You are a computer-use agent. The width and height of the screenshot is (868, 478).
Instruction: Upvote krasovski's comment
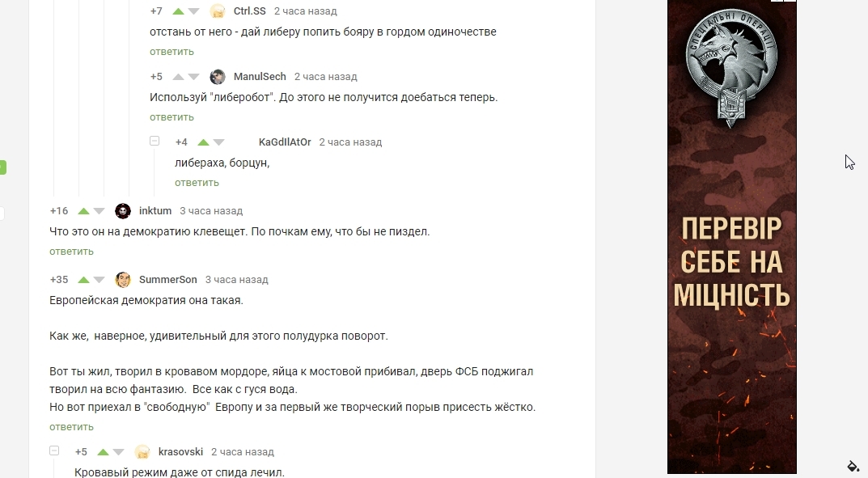(103, 452)
